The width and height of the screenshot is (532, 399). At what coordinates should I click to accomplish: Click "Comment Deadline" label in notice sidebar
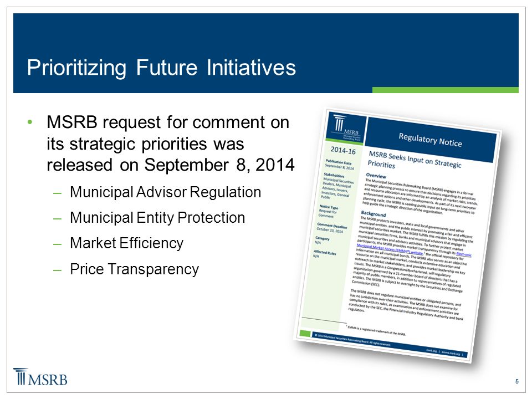click(332, 226)
